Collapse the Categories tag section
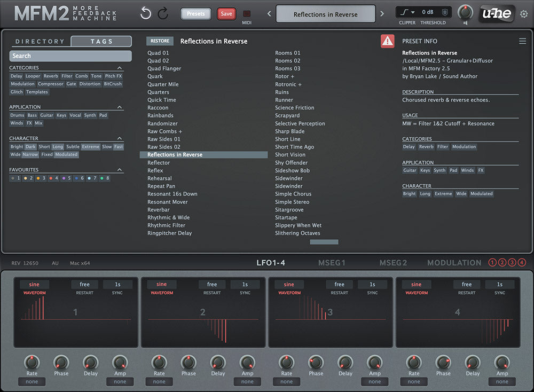 point(120,68)
